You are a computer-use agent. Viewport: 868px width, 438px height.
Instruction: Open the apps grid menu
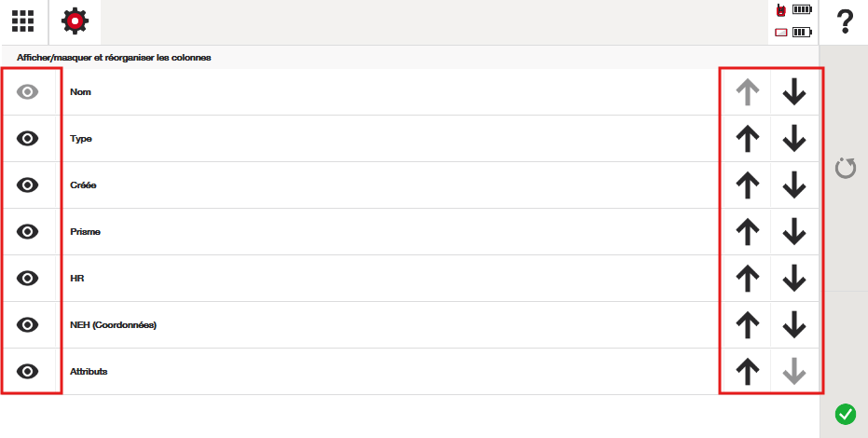pos(23,21)
